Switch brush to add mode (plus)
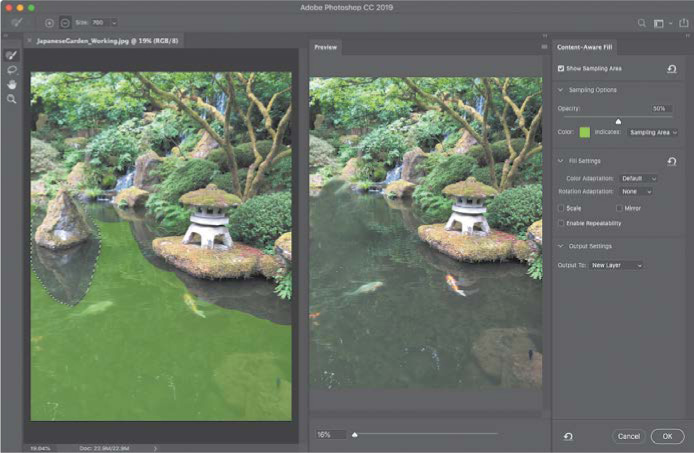Image resolution: width=694 pixels, height=453 pixels. click(49, 22)
